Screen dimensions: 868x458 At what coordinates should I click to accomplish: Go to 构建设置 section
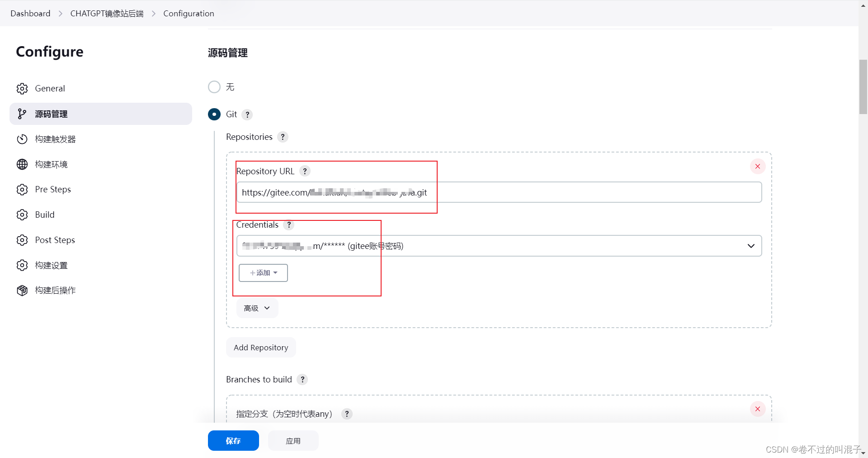point(100,265)
